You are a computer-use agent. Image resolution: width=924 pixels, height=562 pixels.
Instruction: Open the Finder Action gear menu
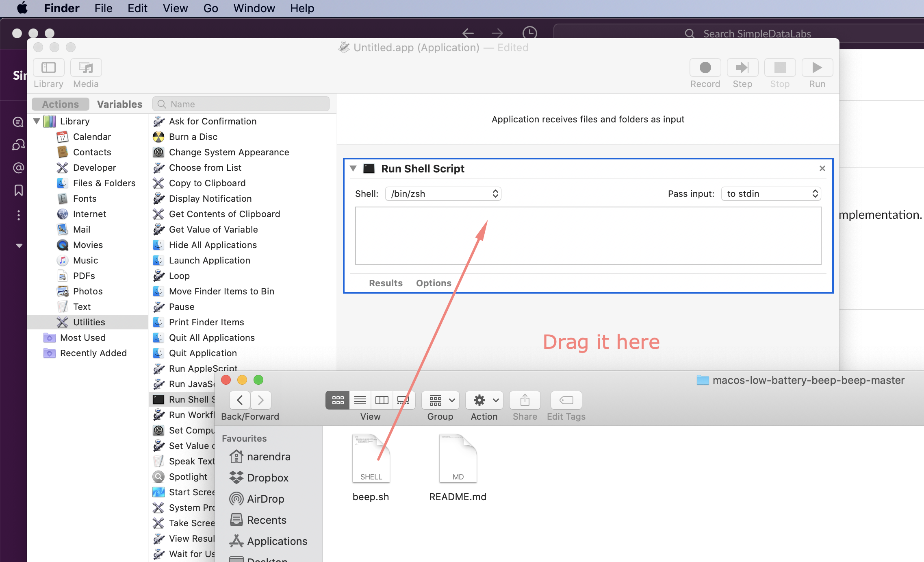[x=484, y=400]
